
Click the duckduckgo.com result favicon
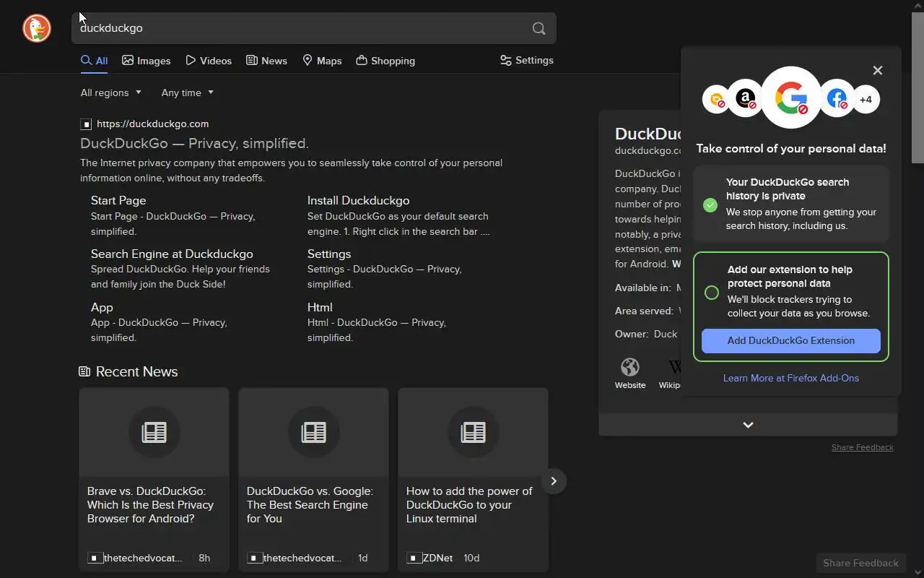point(86,124)
